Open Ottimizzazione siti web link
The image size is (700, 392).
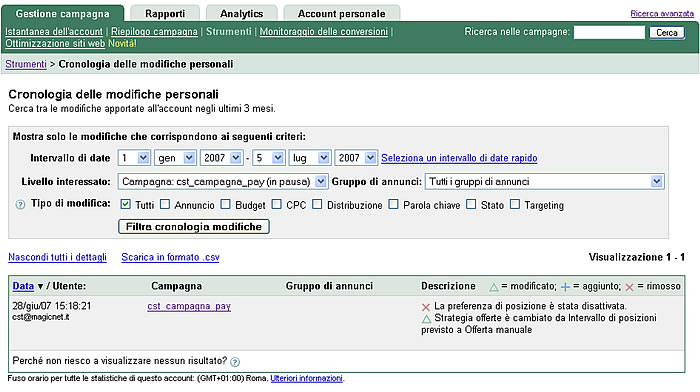tap(55, 43)
